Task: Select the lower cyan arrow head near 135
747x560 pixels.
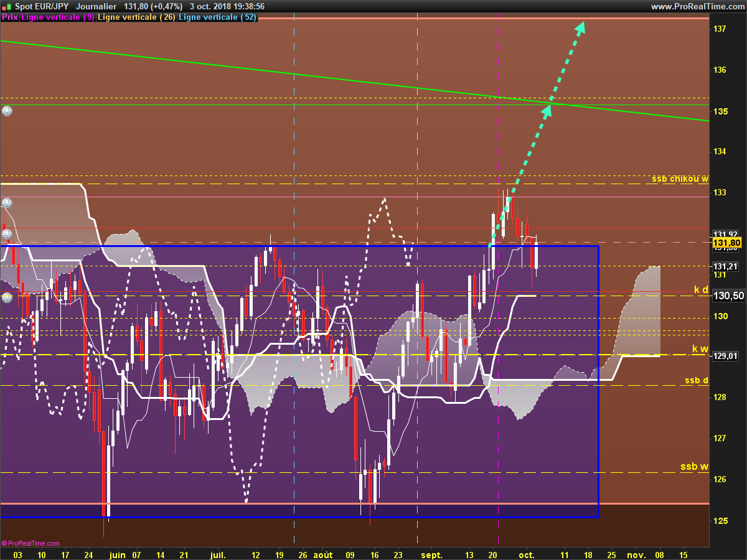Action: [x=546, y=111]
